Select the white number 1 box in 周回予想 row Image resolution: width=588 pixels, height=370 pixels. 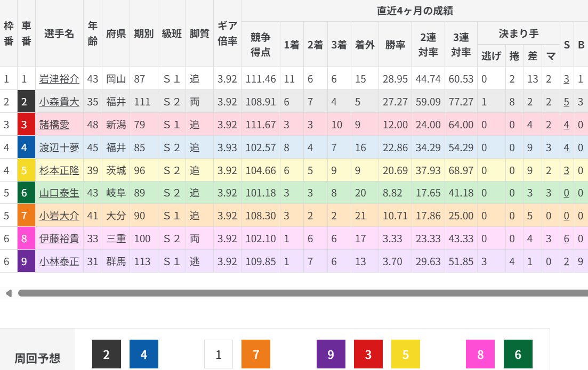click(219, 354)
